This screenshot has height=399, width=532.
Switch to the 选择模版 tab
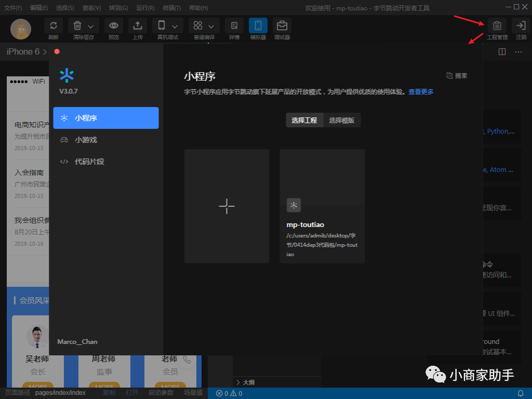(342, 120)
